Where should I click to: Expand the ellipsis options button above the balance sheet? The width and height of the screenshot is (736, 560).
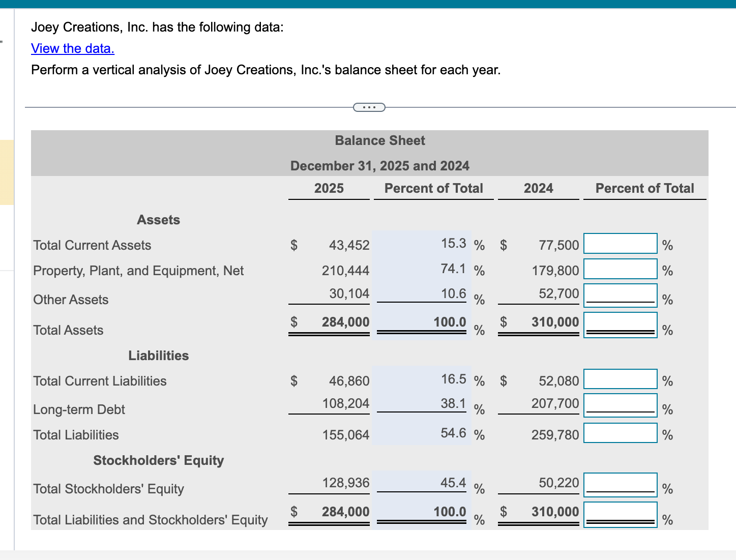point(369,107)
